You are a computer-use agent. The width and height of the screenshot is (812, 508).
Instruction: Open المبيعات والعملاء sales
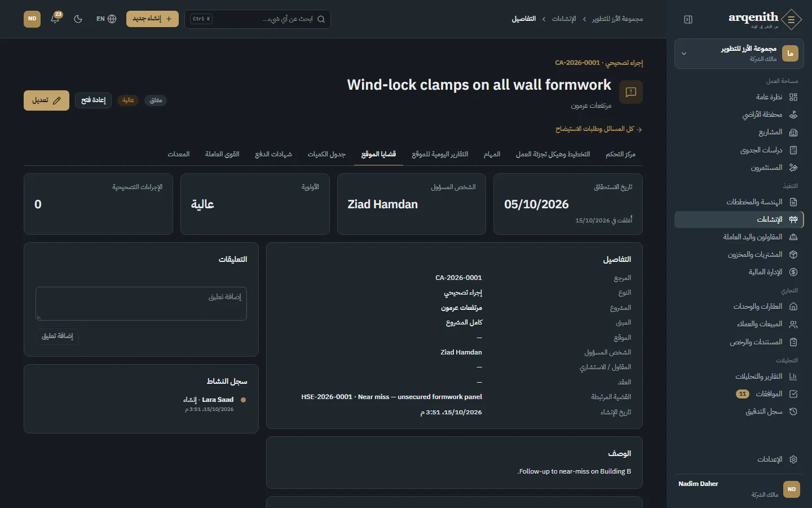click(738, 324)
